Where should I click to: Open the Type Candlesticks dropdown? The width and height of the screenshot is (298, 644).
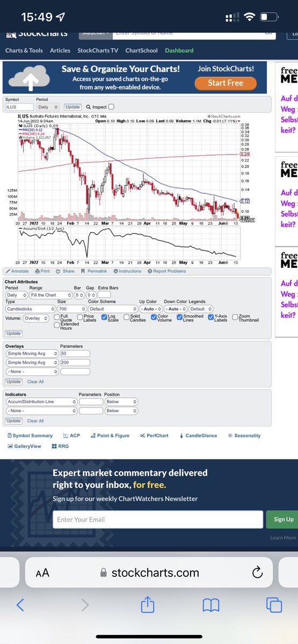31,309
